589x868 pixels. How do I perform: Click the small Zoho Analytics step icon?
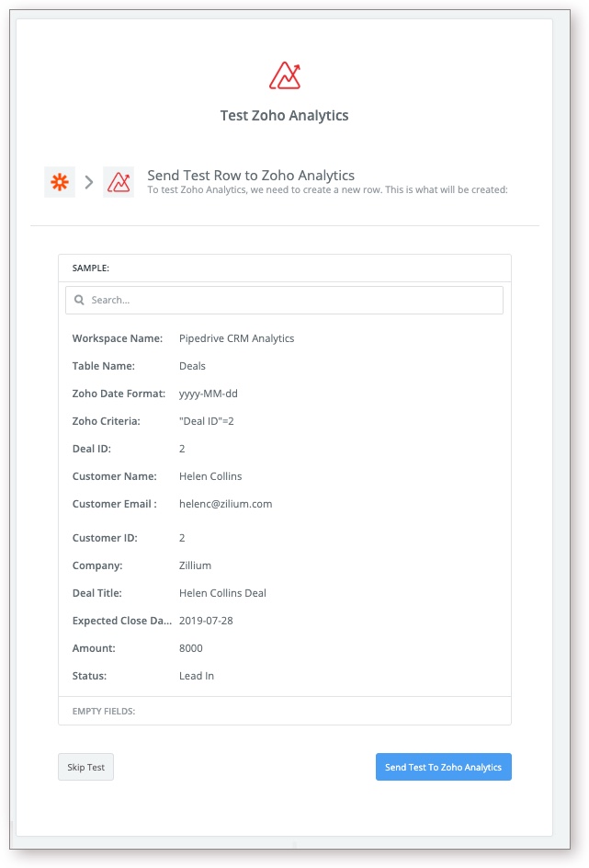119,182
